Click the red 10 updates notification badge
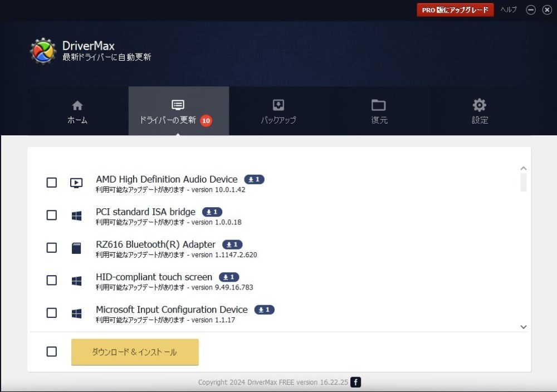The width and height of the screenshot is (557, 392). [x=206, y=121]
